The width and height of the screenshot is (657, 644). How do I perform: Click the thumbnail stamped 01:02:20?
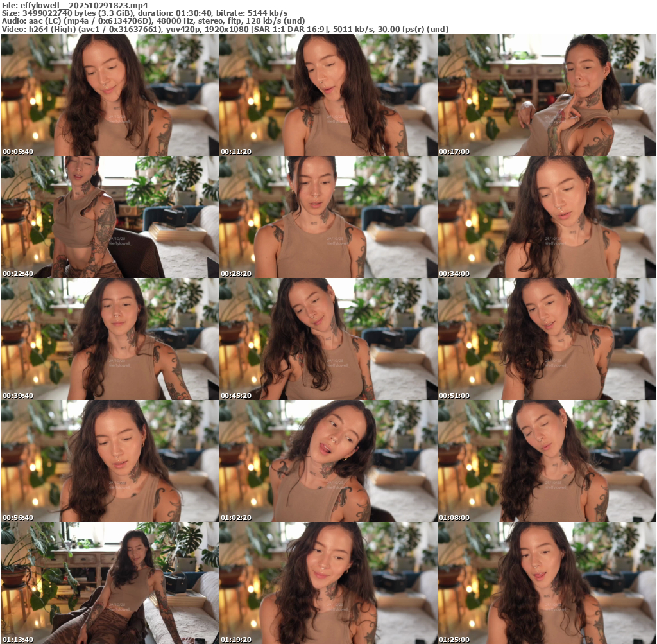pyautogui.click(x=328, y=461)
